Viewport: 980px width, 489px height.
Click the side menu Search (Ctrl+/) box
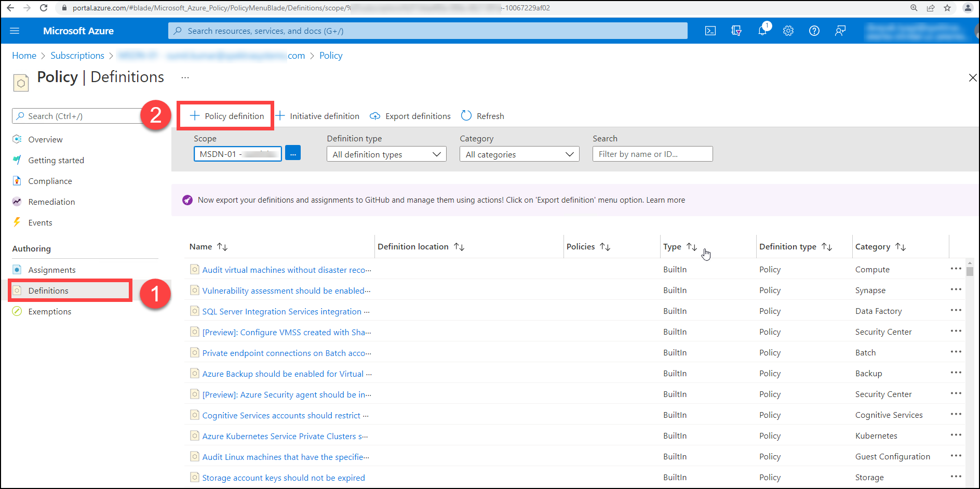coord(78,116)
